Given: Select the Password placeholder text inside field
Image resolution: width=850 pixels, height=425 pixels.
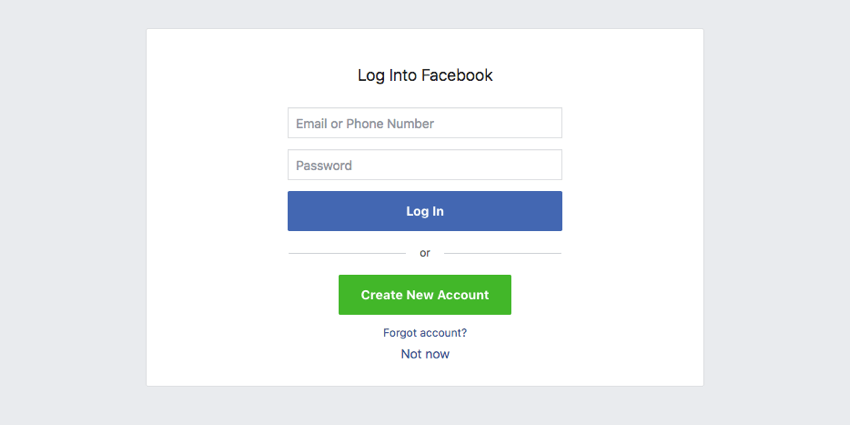Looking at the screenshot, I should click(x=324, y=165).
